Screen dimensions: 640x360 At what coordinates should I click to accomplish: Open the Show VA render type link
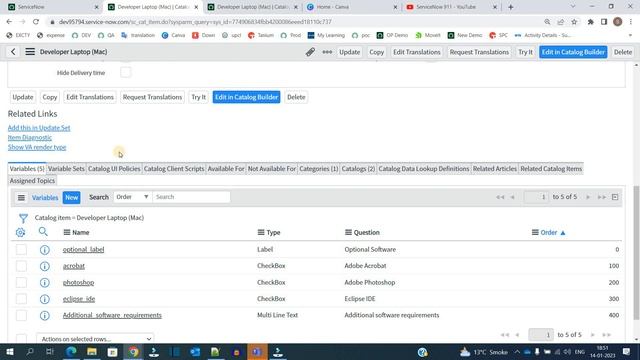(x=37, y=147)
